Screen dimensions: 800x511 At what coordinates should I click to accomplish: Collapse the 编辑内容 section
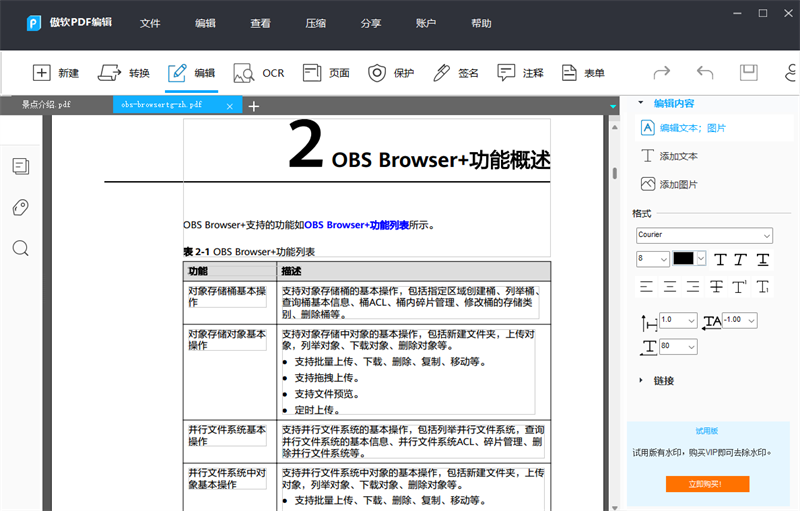(641, 103)
